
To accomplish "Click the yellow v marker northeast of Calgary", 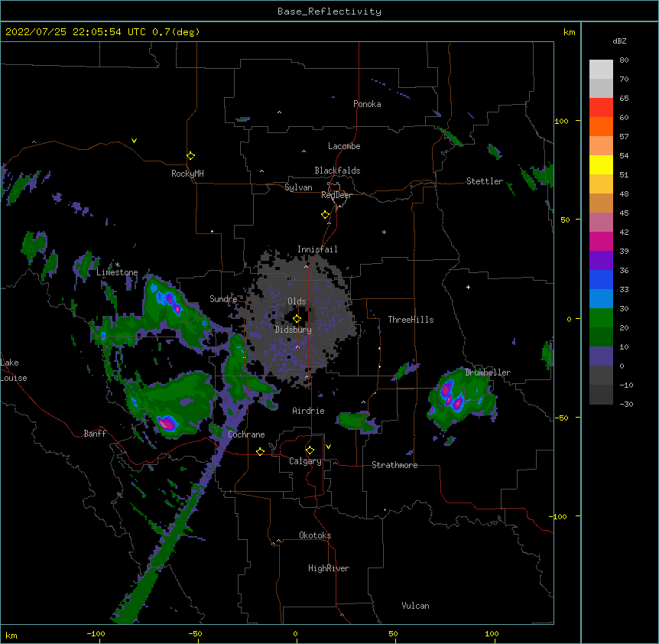I will coord(328,447).
